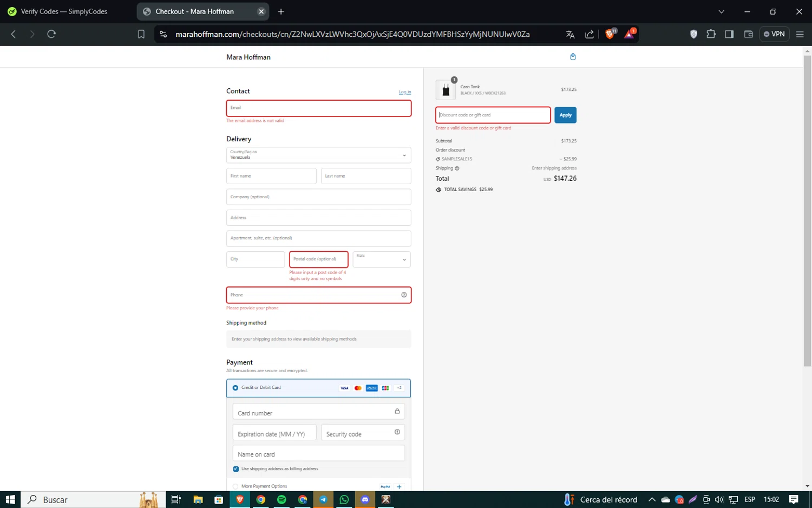Click the browser back arrow

point(14,34)
